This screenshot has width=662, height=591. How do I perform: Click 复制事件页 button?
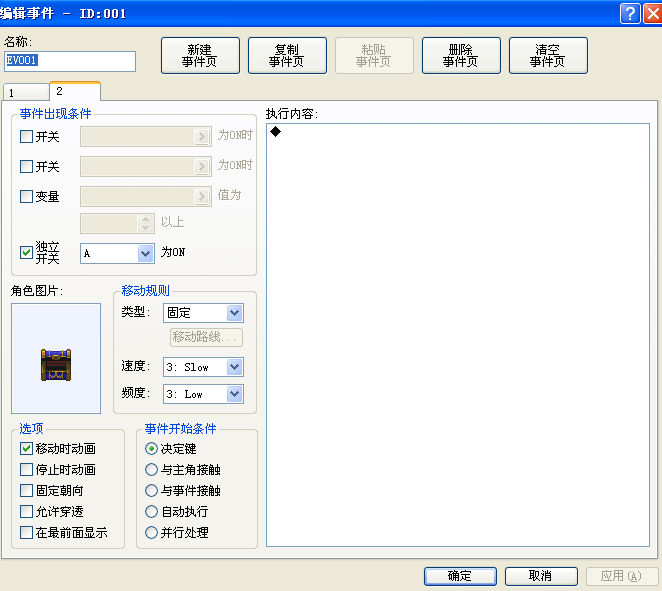[x=287, y=55]
